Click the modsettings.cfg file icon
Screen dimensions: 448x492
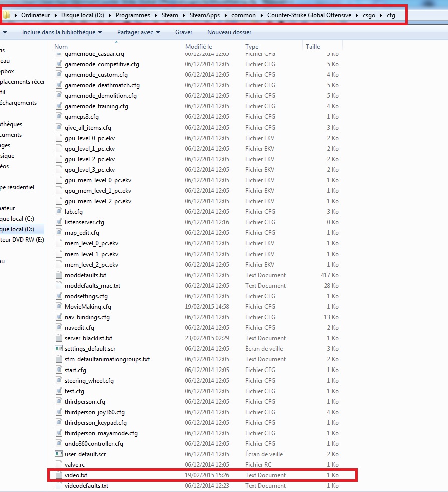(59, 296)
